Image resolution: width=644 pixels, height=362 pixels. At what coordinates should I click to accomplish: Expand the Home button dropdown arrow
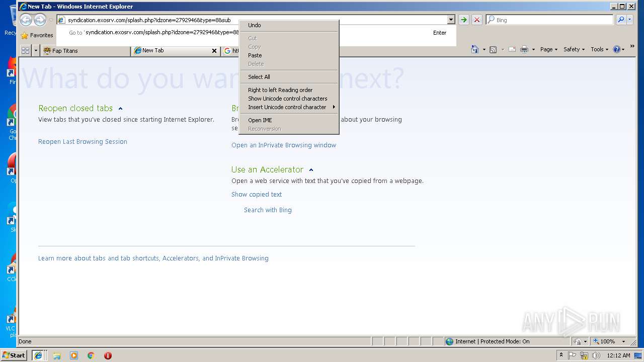(x=484, y=49)
